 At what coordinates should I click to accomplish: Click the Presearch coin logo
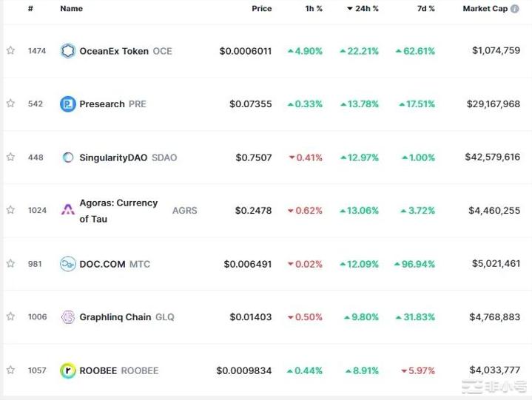[x=68, y=104]
